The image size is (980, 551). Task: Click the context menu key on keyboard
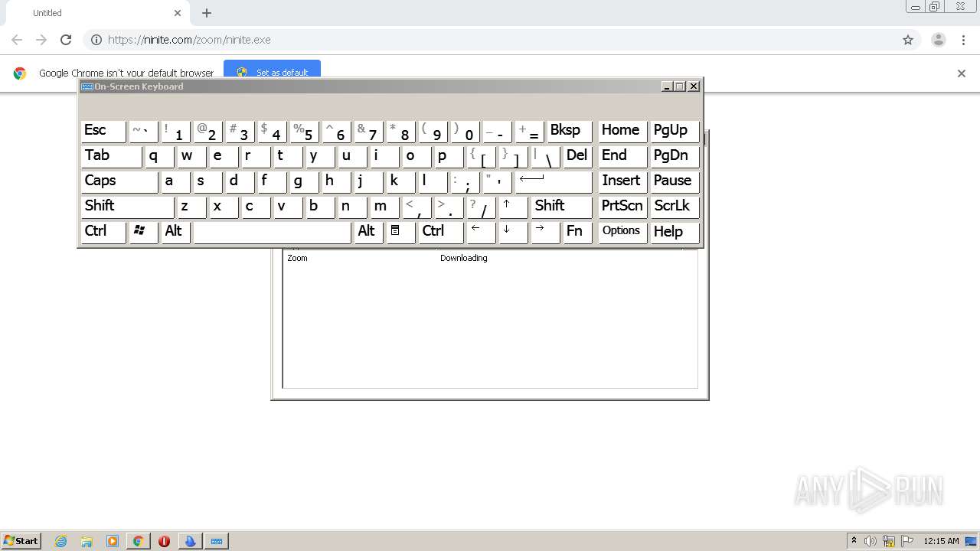(x=400, y=232)
